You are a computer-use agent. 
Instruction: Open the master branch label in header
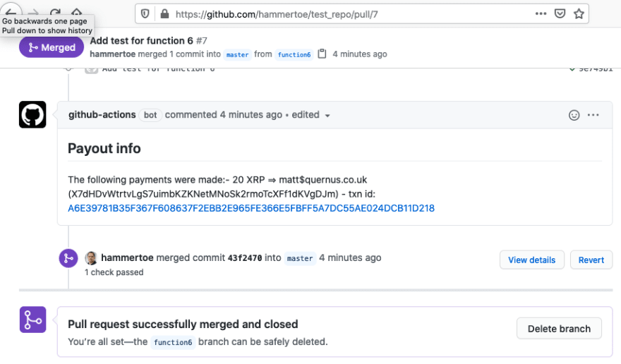[x=237, y=54]
